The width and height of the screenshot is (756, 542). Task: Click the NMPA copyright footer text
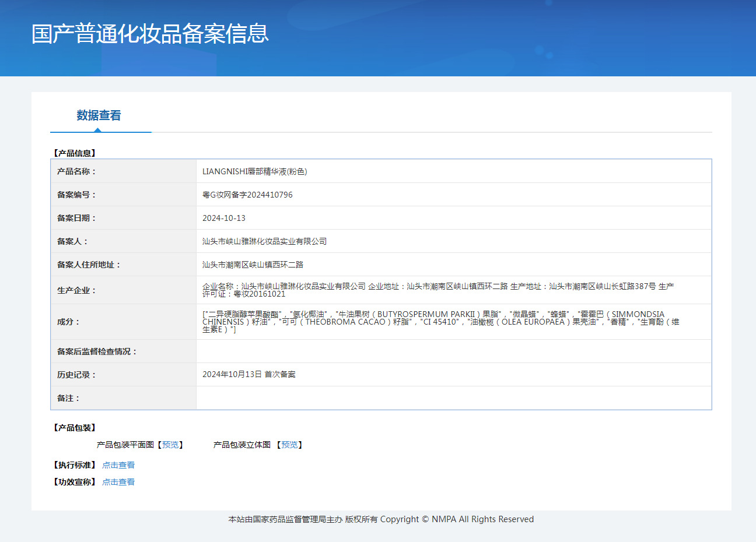(381, 519)
